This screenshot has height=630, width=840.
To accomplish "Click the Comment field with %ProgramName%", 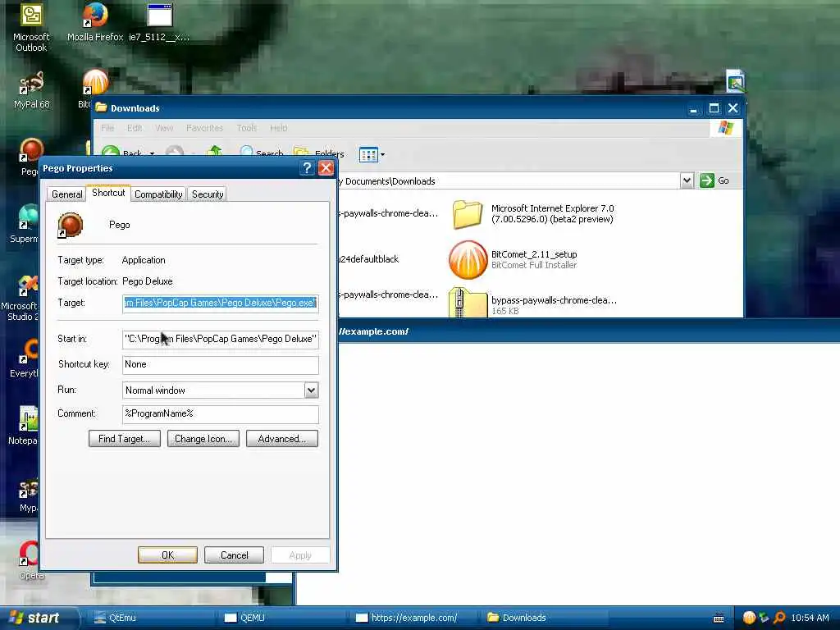I will 220,414.
